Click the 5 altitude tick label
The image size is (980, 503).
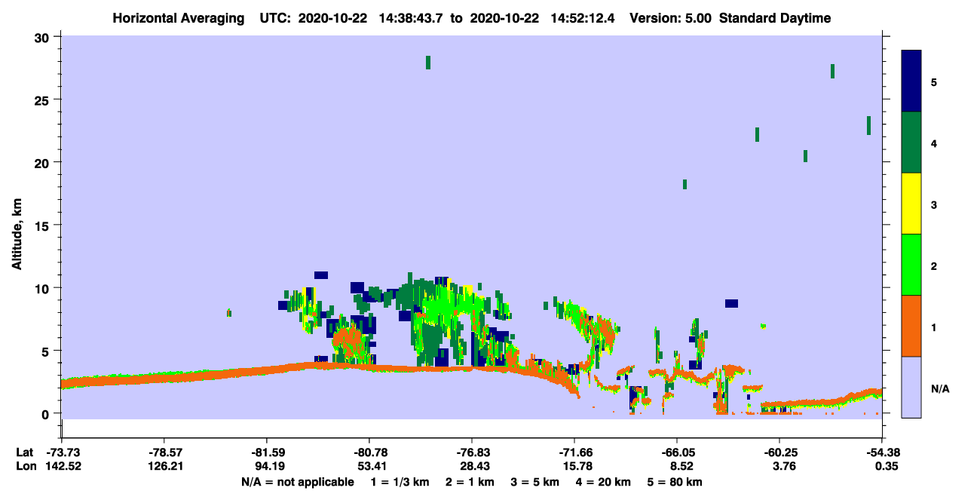point(47,351)
